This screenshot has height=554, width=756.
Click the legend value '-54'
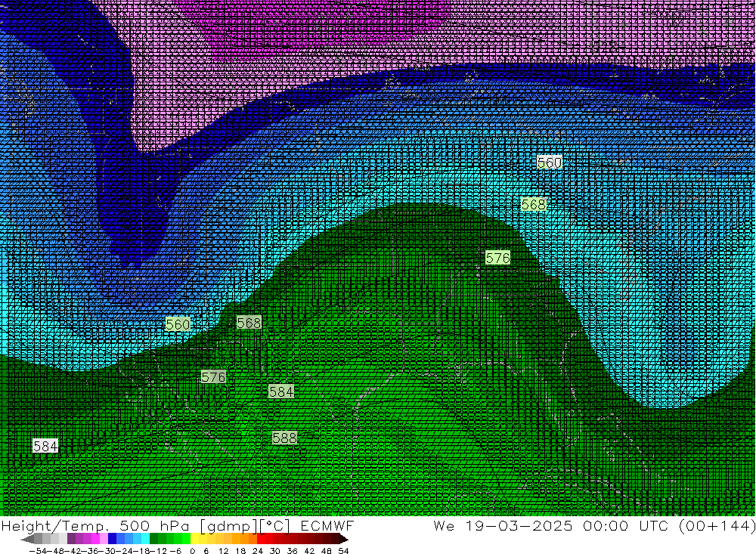(x=38, y=551)
